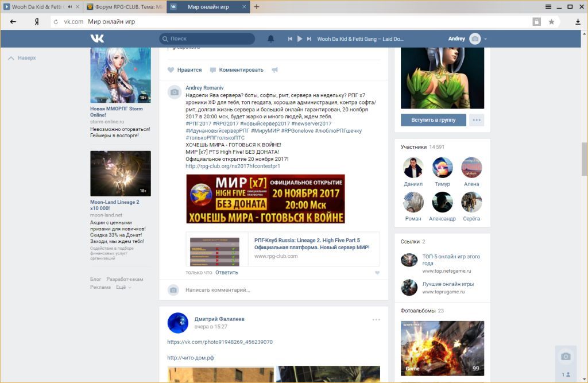Like the post with Нравится

[184, 70]
